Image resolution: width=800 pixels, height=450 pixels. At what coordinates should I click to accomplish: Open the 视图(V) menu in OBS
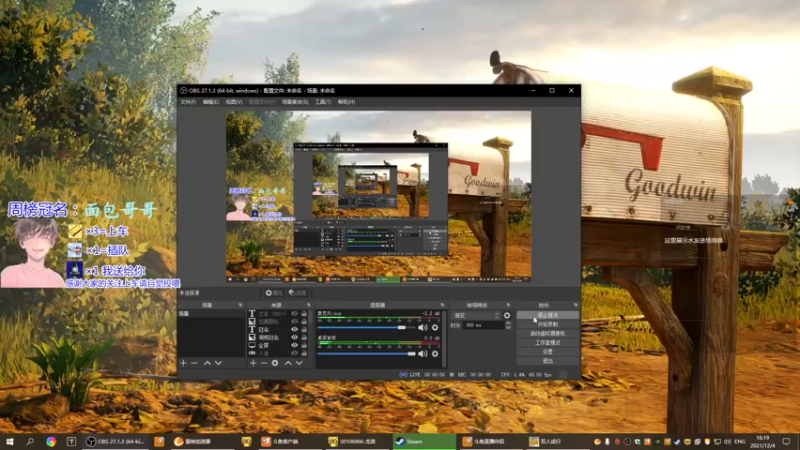234,102
